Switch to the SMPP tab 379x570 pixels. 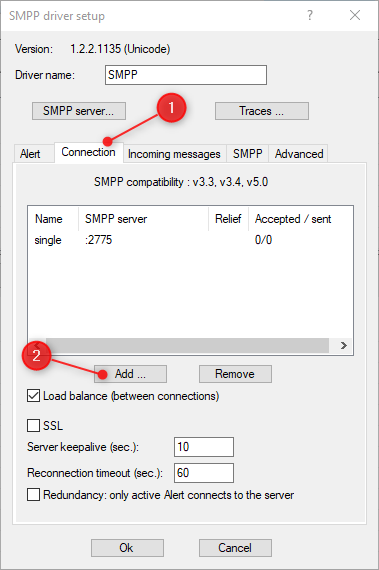point(247,154)
